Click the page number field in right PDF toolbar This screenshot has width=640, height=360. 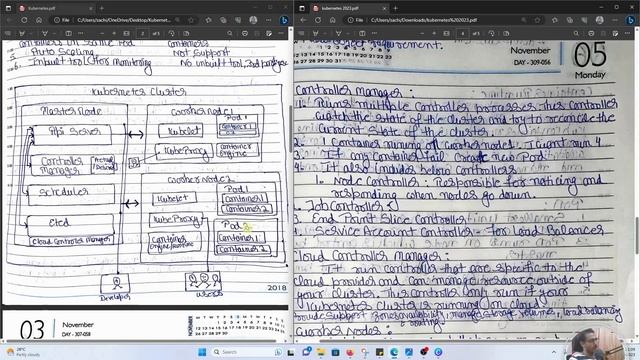[x=463, y=33]
